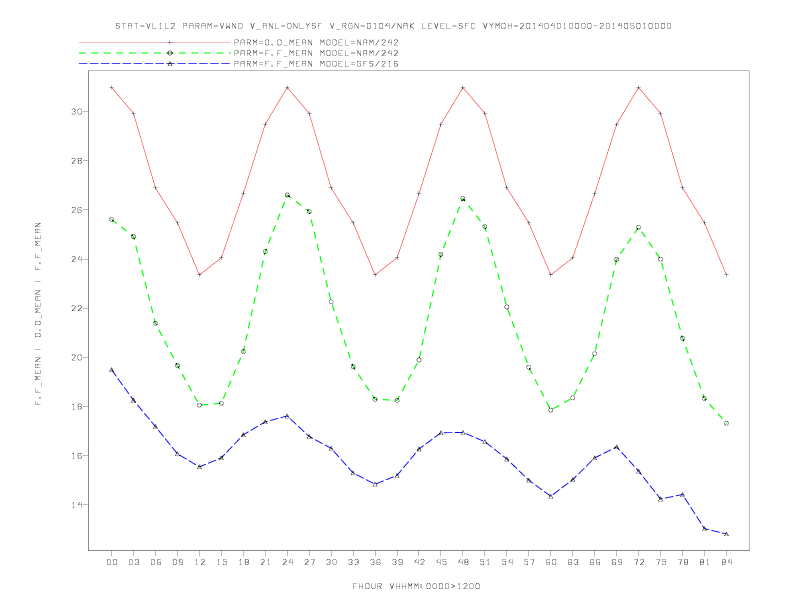Click red line low point at hour 12
The width and height of the screenshot is (792, 612).
200,275
